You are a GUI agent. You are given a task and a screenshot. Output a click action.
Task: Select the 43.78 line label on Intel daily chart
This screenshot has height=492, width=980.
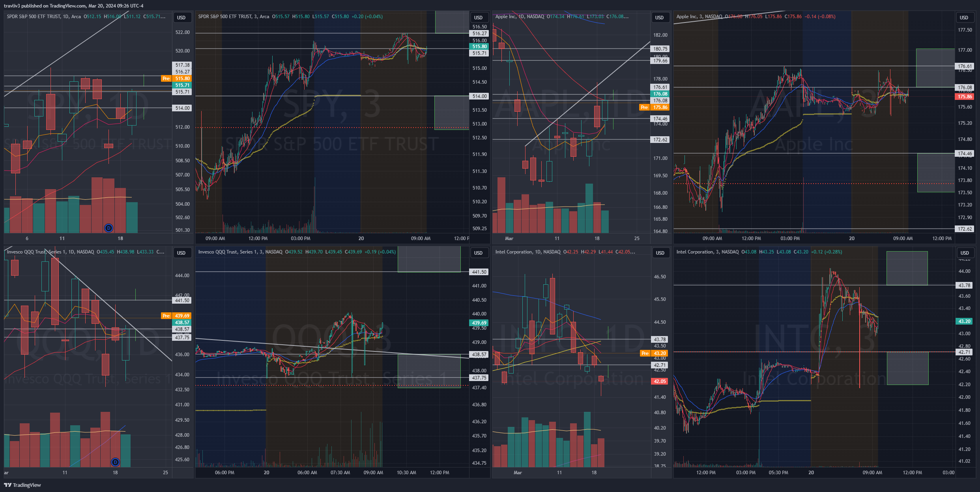[x=660, y=340]
